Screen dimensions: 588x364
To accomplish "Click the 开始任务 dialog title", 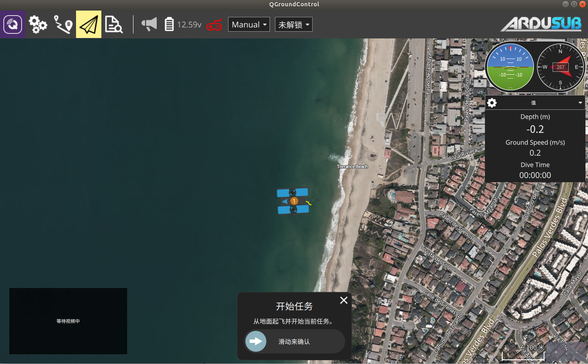I will click(x=294, y=306).
